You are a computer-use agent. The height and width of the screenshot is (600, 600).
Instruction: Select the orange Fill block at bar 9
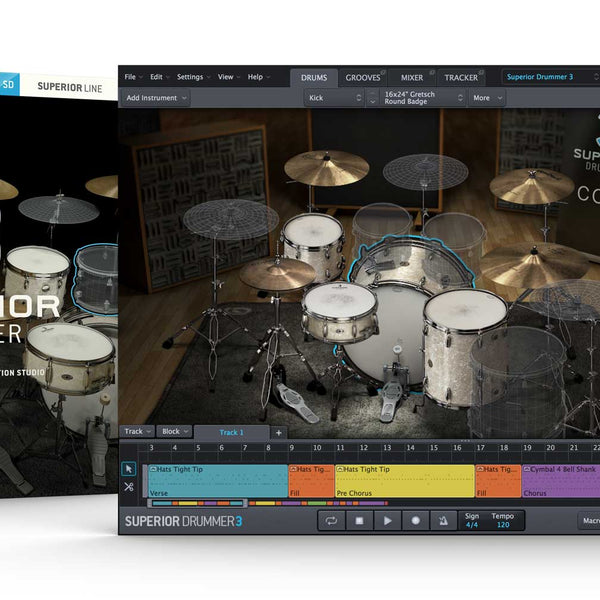click(311, 481)
